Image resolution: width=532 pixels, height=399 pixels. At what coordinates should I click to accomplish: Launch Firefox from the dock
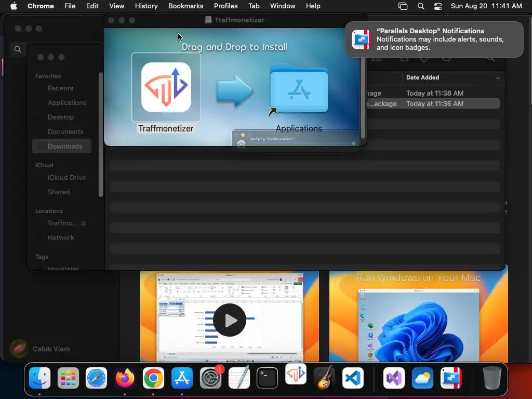point(125,378)
